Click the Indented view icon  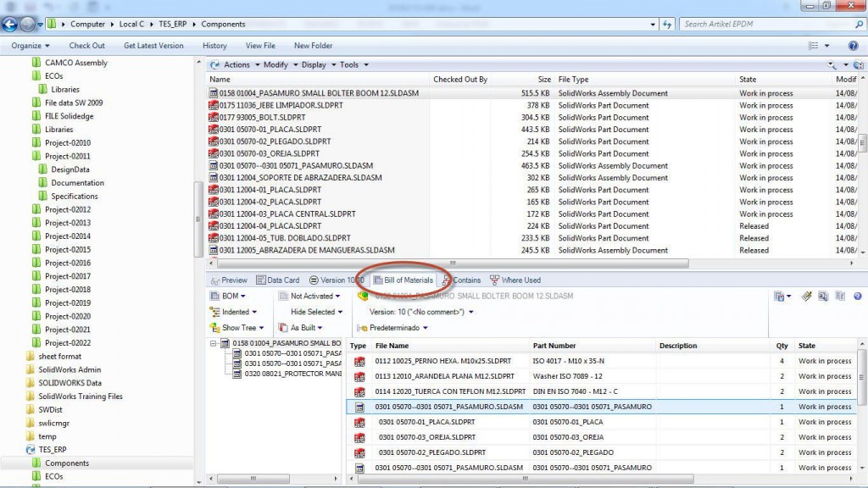pos(214,312)
